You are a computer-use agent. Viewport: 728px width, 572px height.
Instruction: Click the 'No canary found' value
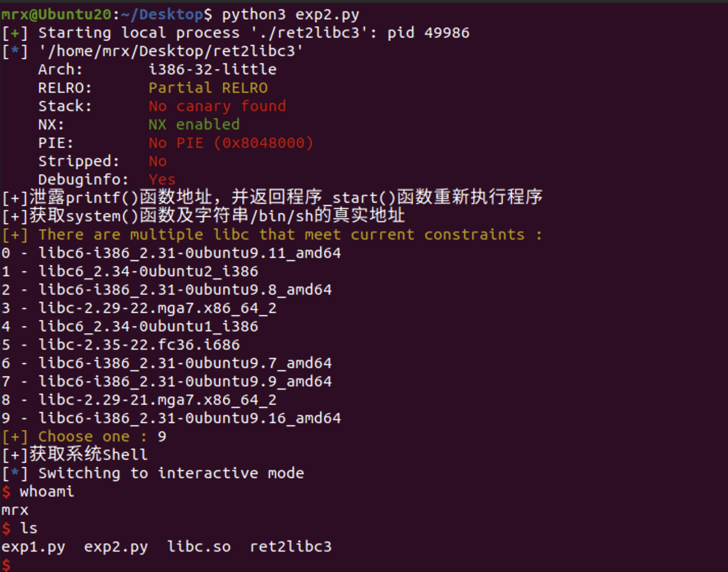(x=217, y=107)
